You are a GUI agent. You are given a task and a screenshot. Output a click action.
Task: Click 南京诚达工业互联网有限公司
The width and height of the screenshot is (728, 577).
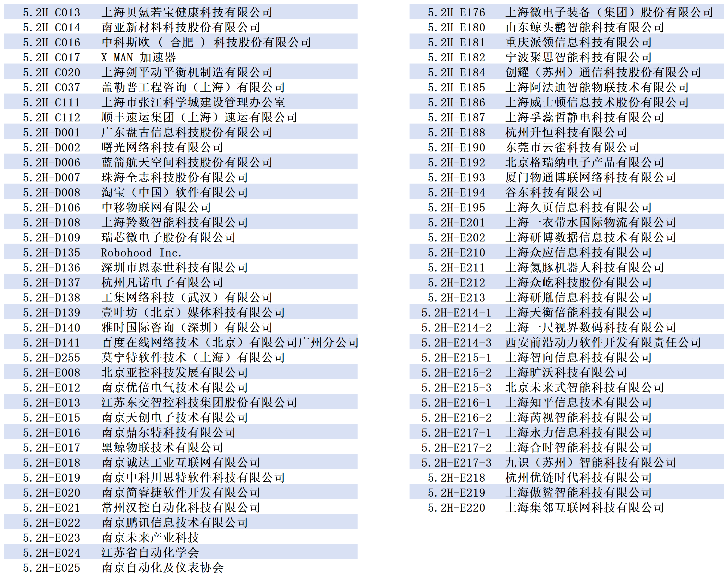[181, 463]
